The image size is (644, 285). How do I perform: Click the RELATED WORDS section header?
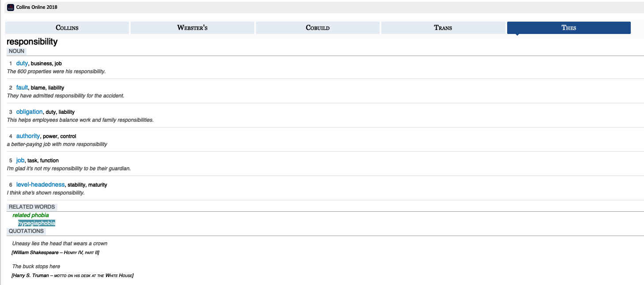(32, 207)
